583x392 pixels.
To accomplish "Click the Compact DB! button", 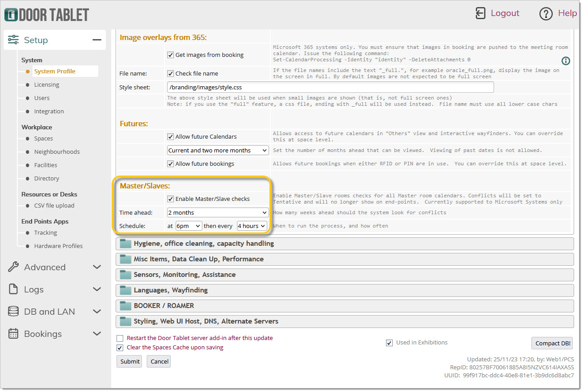I will (552, 343).
